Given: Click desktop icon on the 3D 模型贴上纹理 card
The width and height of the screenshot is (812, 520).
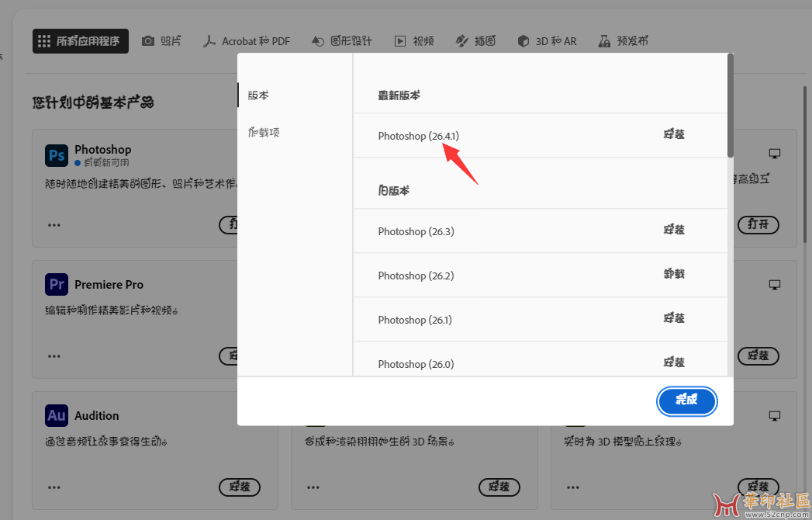Looking at the screenshot, I should tap(775, 416).
